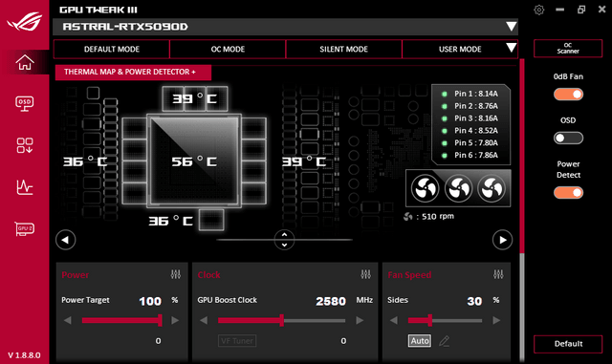The height and width of the screenshot is (364, 612).
Task: Go to previous thermal map view
Action: [x=66, y=240]
